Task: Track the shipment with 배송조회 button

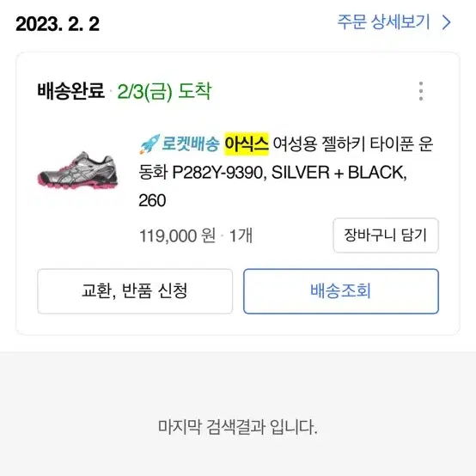Action: pos(341,291)
